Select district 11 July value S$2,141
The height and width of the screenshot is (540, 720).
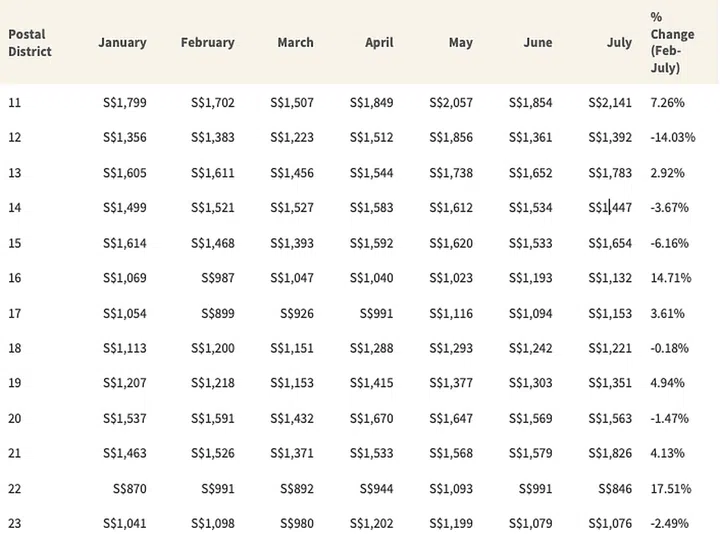610,103
